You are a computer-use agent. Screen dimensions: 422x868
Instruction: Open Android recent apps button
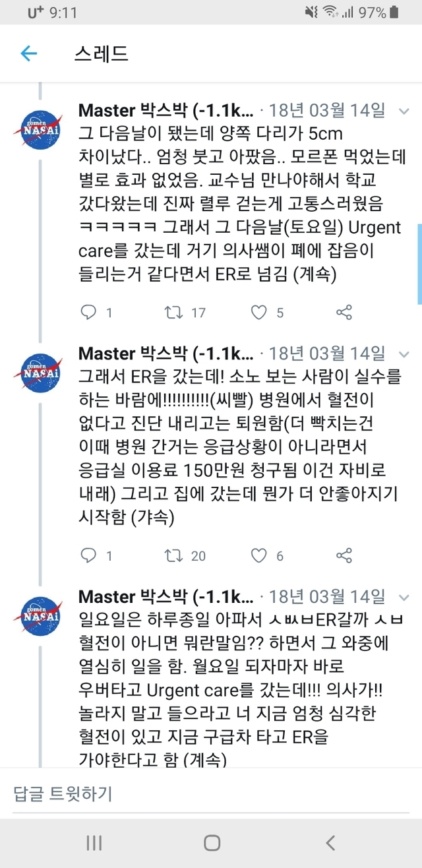coord(94,842)
